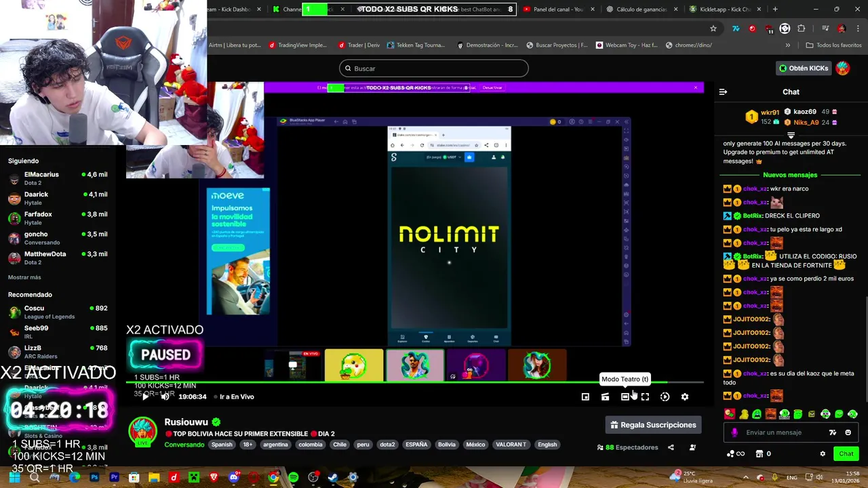
Task: Open chat settings gear icon
Action: (823, 453)
